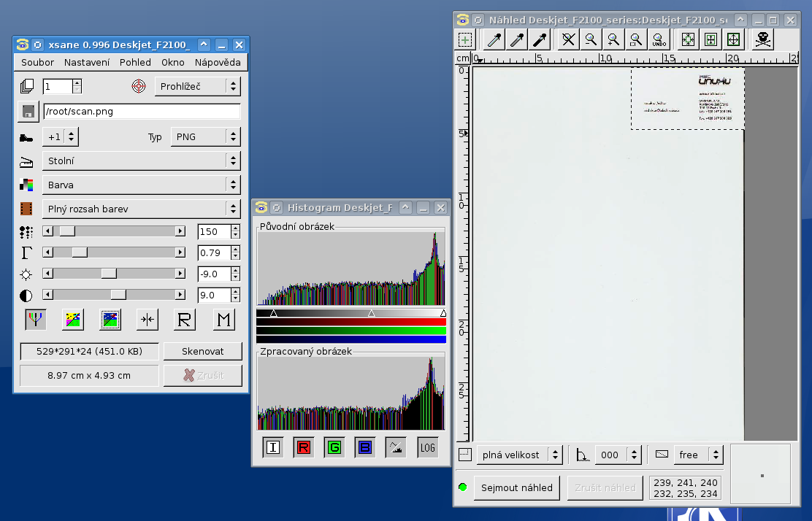Open the Pohled menu
Screen dimensions: 812x521
pyautogui.click(x=135, y=63)
